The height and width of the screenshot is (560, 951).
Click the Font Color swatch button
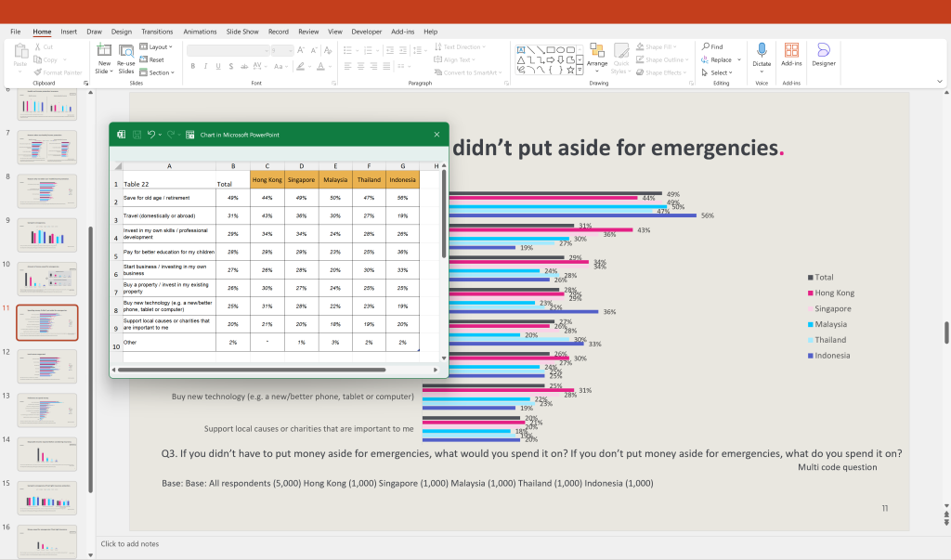coord(320,66)
